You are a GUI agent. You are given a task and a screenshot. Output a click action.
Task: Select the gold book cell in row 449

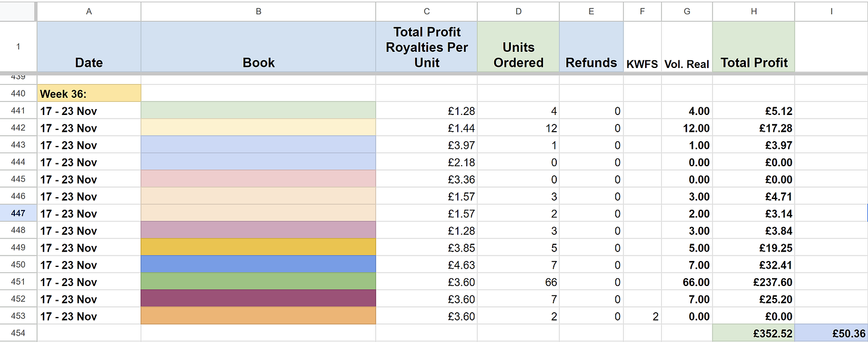point(258,248)
